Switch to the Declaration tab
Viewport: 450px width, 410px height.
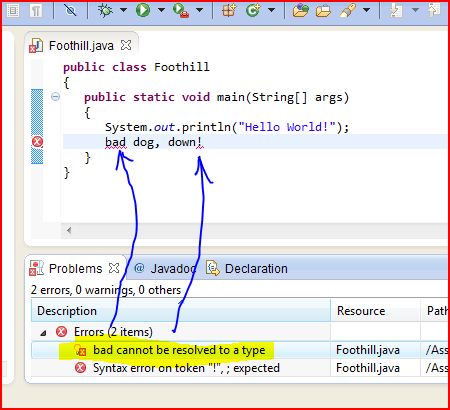pyautogui.click(x=247, y=268)
